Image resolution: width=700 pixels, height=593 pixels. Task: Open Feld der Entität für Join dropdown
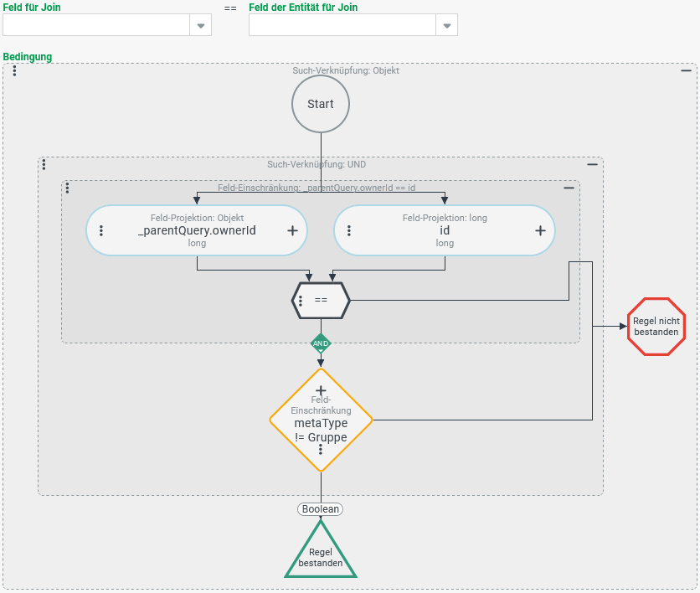447,25
